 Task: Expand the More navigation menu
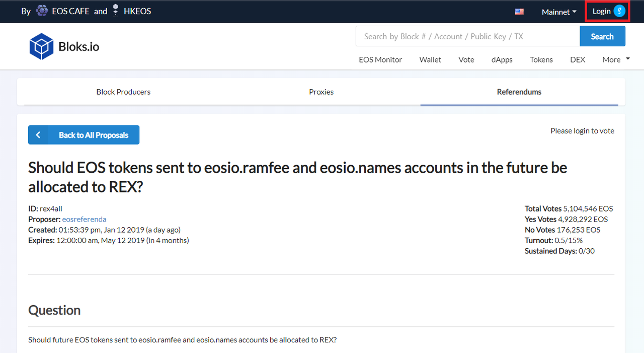(x=616, y=59)
